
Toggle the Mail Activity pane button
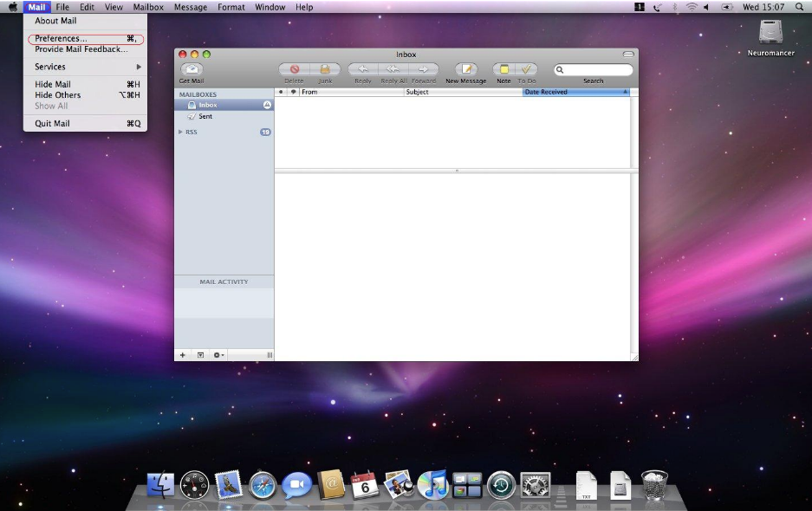point(200,355)
